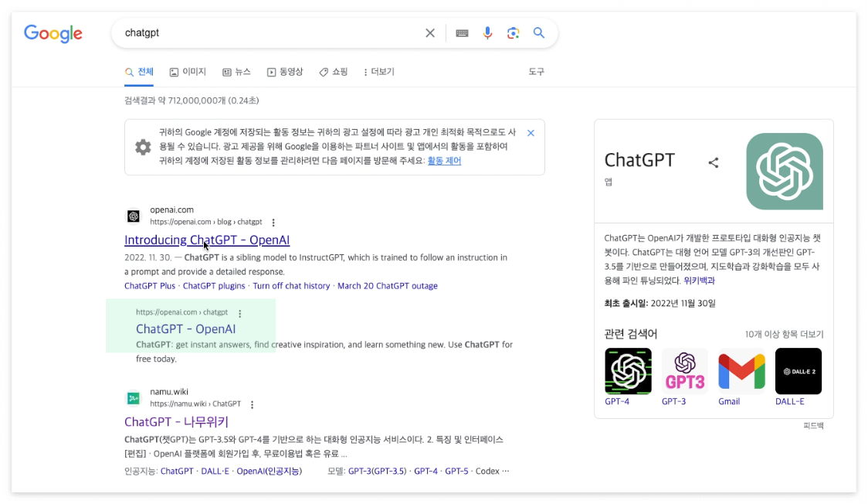Open Google Lens image search icon
868x504 pixels.
point(514,33)
